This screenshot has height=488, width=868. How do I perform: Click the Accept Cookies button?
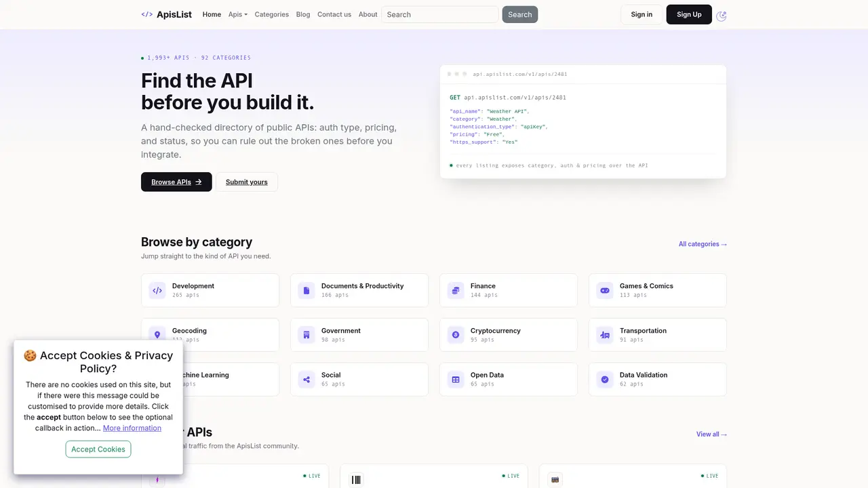click(x=98, y=449)
